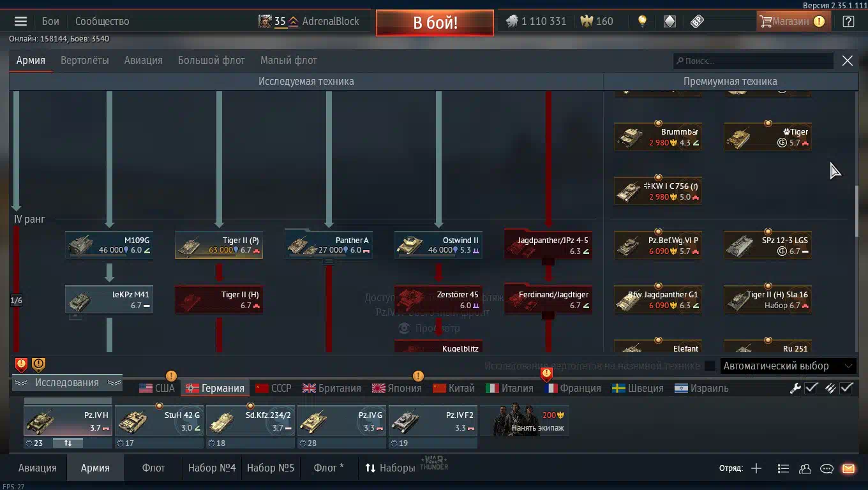Select the Pz.IV H crew slot
The image size is (868, 490).
(68, 420)
